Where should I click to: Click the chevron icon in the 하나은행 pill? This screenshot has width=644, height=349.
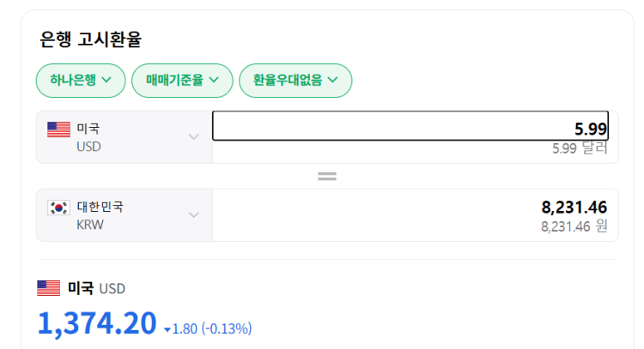(x=106, y=80)
